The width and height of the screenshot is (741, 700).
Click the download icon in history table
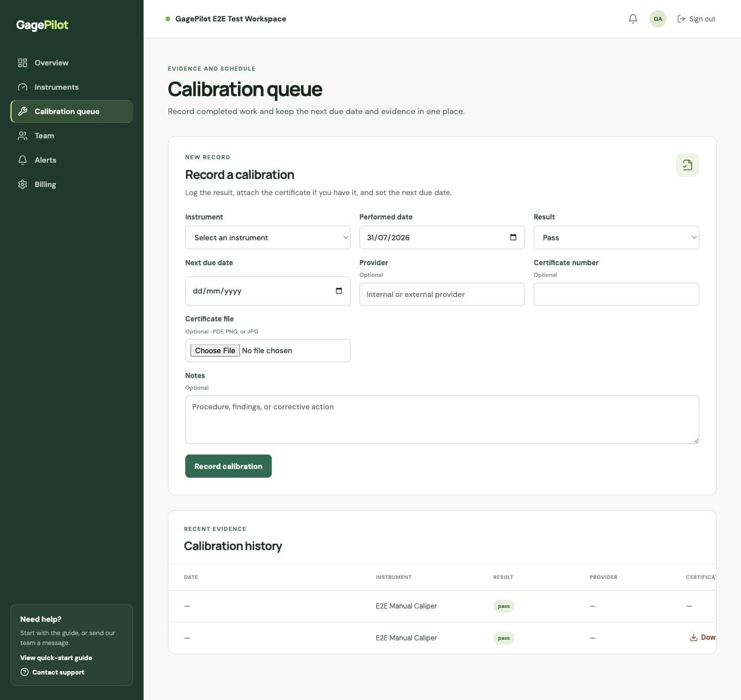coord(694,637)
